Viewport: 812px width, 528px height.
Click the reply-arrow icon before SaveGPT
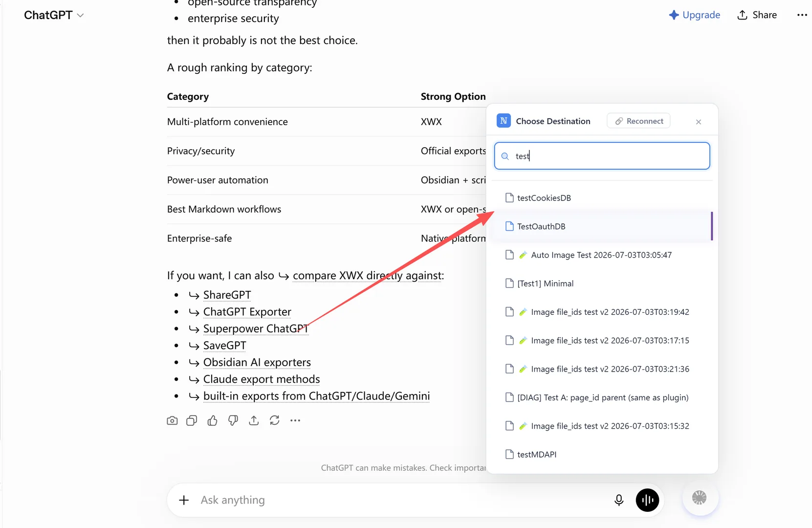click(x=194, y=346)
